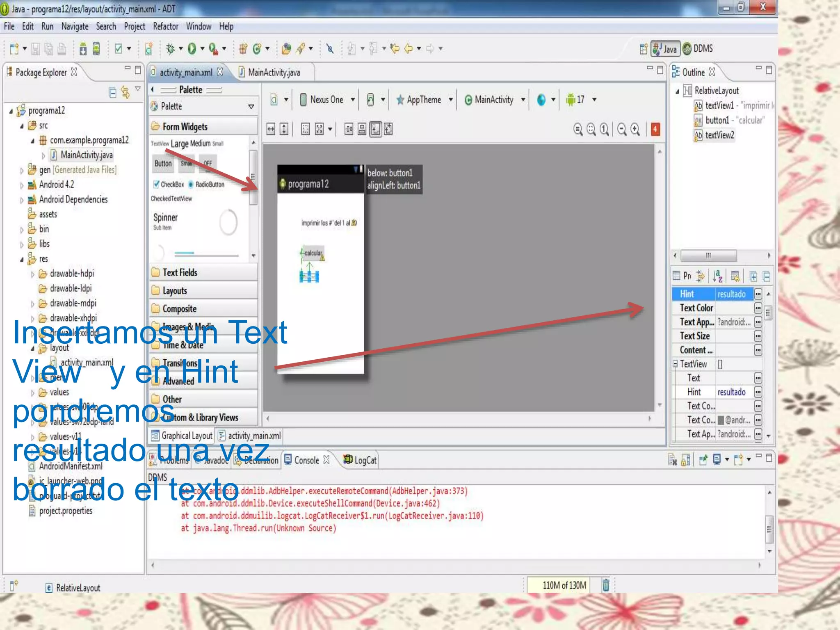This screenshot has width=840, height=630.
Task: Expand the Android 4.2 tree node
Action: point(22,185)
